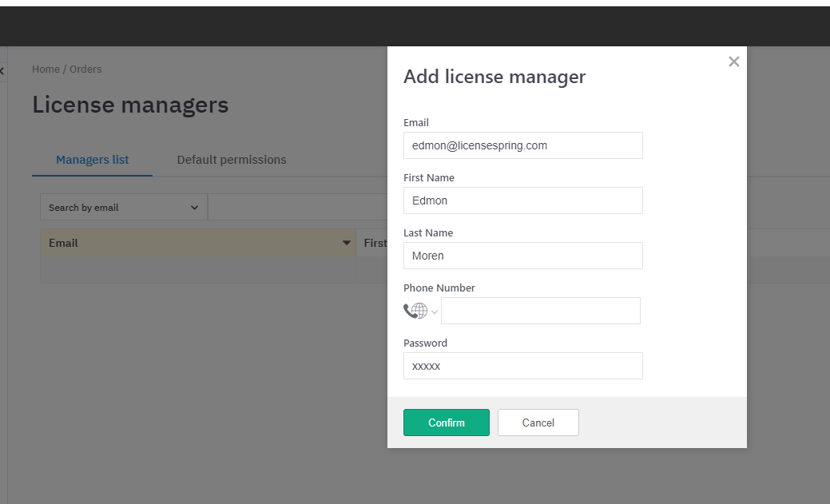Select the Last Name field containing Moren
Screen dimensions: 830x504
[522, 256]
